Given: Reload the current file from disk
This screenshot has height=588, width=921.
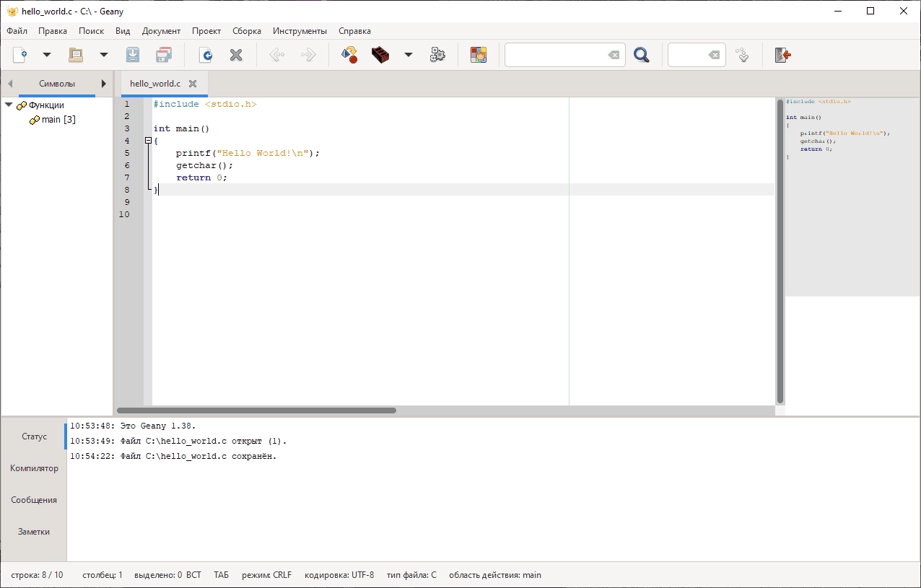Looking at the screenshot, I should pos(206,55).
